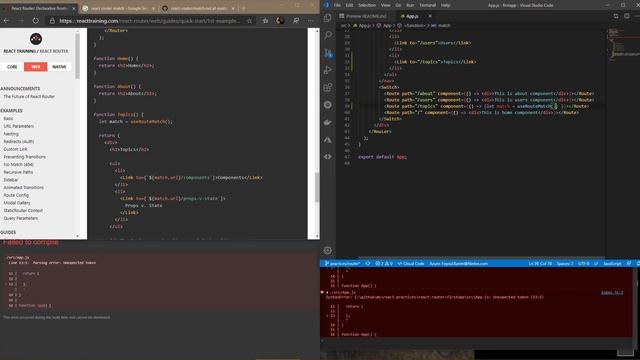
Task: Close the App.js editor tab
Action: tap(430, 16)
